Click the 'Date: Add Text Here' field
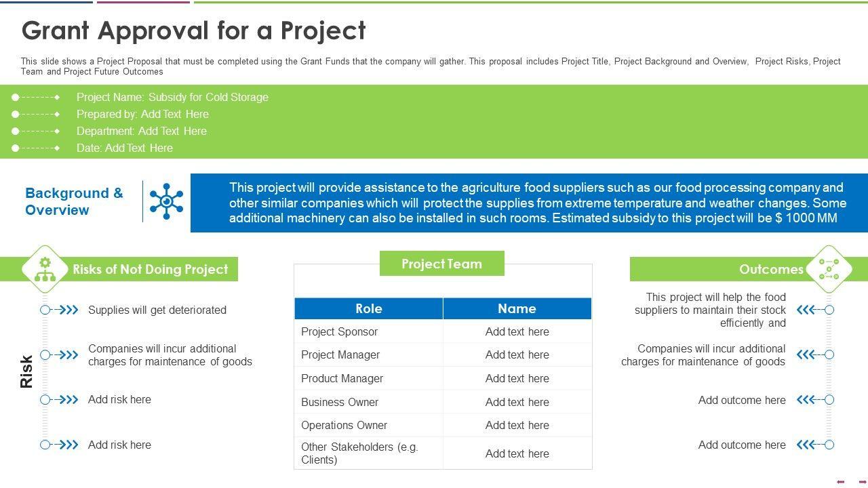 point(125,148)
